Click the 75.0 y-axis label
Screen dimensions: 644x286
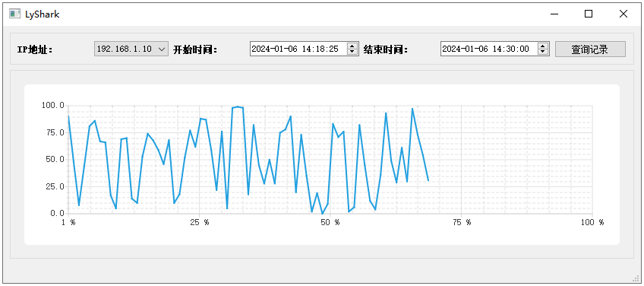point(55,132)
